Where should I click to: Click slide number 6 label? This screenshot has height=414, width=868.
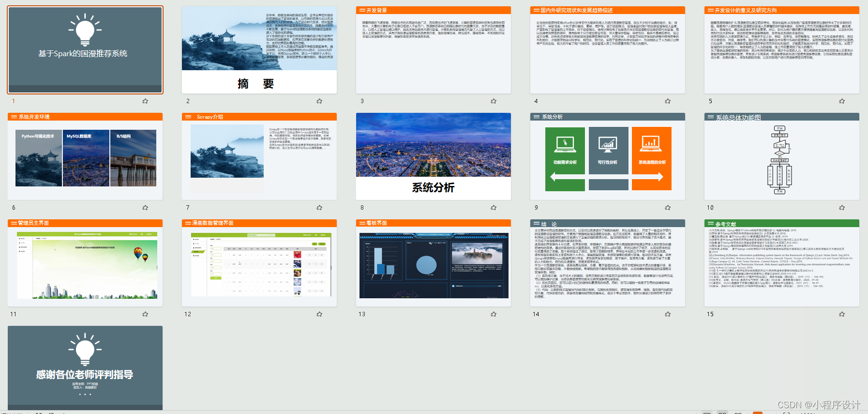tap(14, 208)
